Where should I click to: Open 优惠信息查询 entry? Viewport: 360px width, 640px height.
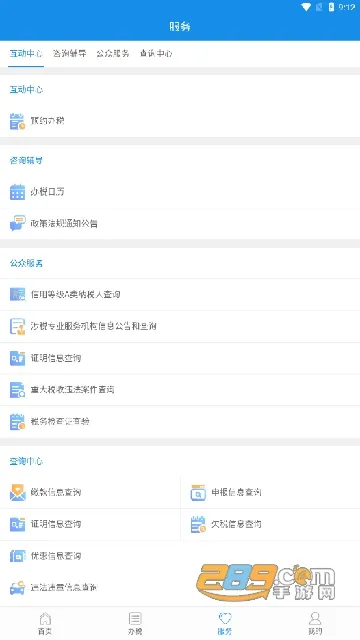click(x=180, y=556)
